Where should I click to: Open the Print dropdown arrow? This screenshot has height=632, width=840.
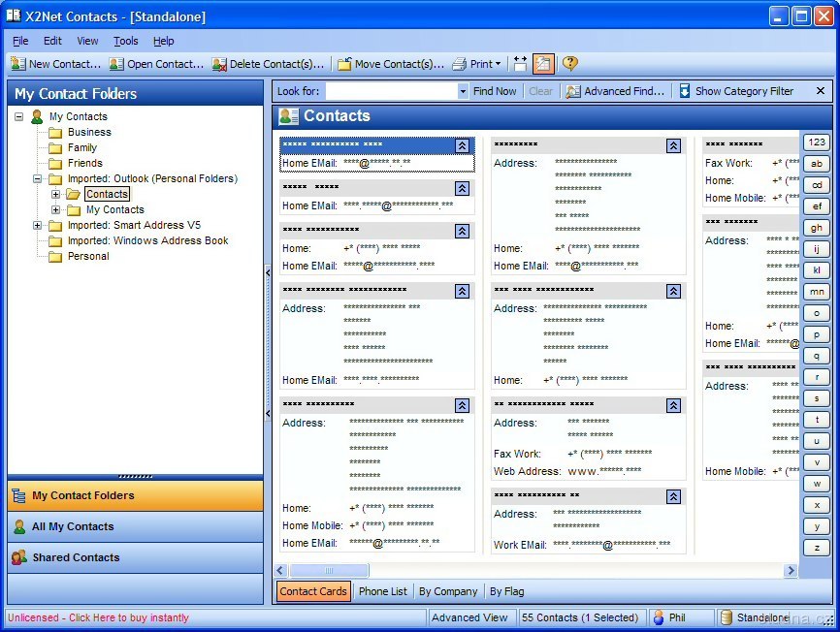tap(499, 64)
